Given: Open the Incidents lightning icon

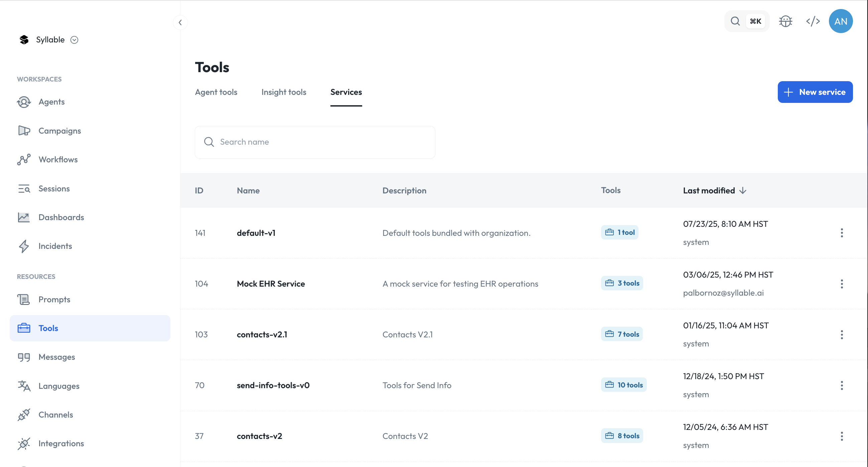Looking at the screenshot, I should pos(24,246).
